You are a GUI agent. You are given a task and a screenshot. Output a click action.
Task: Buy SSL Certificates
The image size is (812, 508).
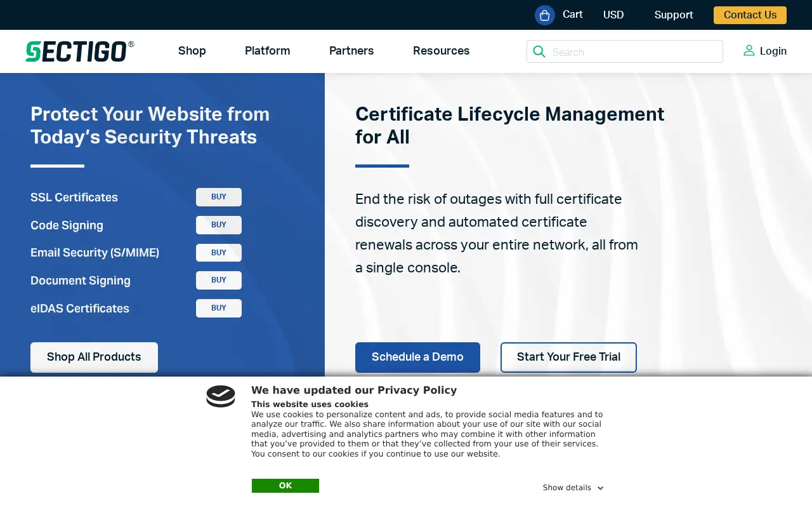point(219,197)
